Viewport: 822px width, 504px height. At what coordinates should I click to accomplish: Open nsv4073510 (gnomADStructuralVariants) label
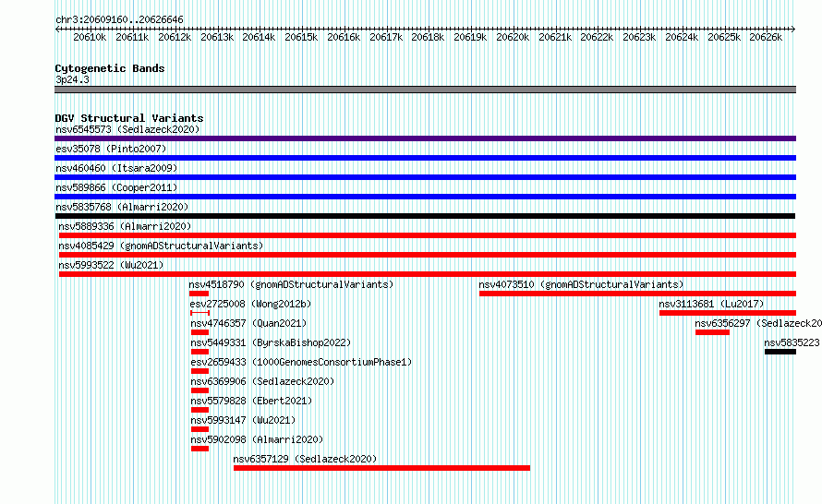point(581,284)
